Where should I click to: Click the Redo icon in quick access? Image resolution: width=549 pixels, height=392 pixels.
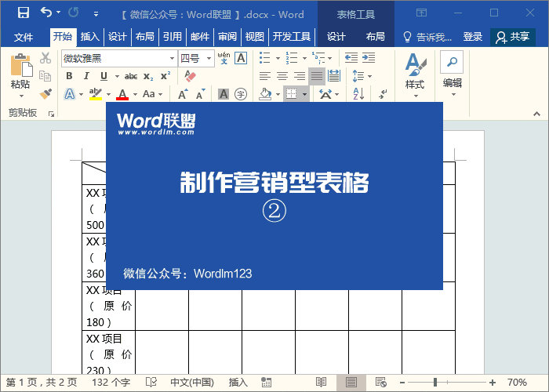[74, 13]
